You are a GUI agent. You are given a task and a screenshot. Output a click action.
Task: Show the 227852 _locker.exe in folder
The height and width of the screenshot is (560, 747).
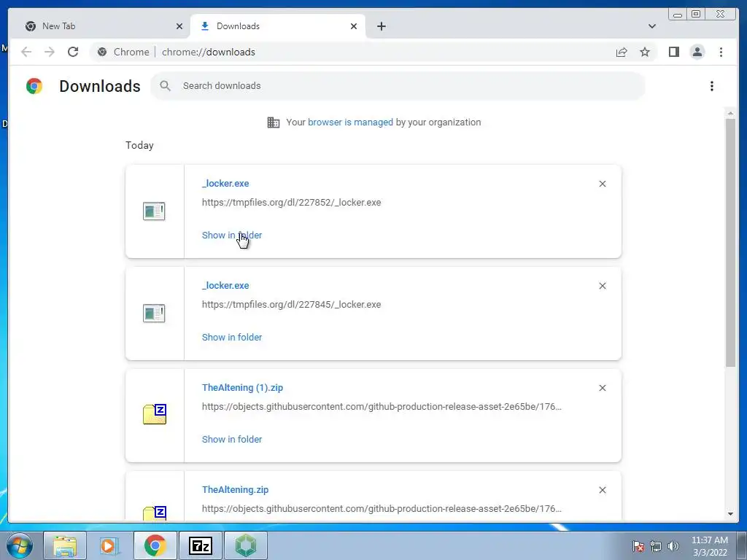click(x=232, y=236)
